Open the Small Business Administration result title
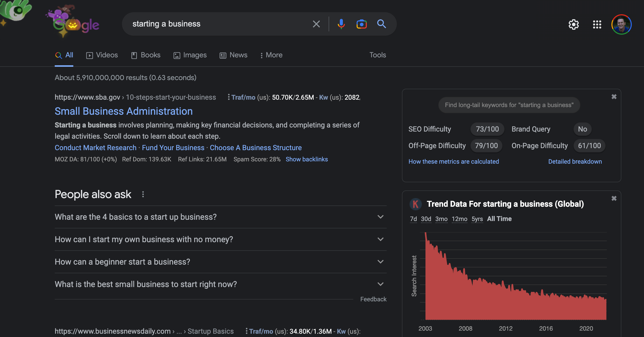 pos(124,111)
